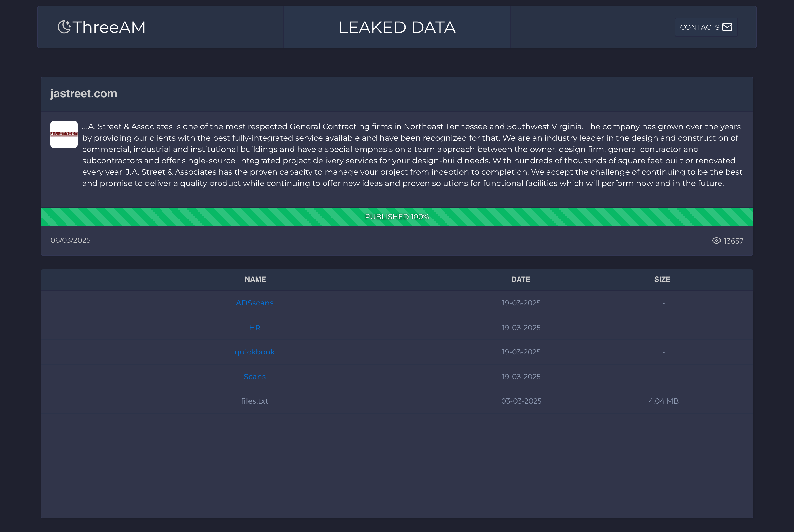Click the 19-03-2025 date in ADSscans row
794x532 pixels.
[521, 303]
